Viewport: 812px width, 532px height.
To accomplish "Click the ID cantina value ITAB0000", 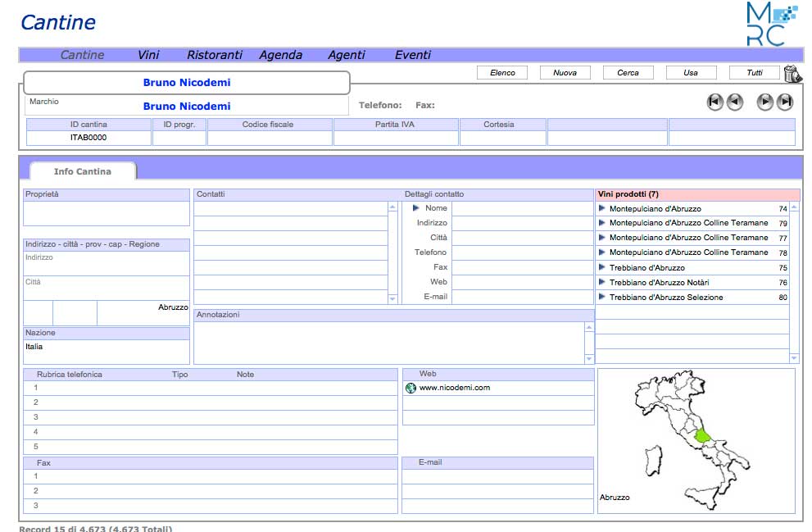I will tap(88, 138).
